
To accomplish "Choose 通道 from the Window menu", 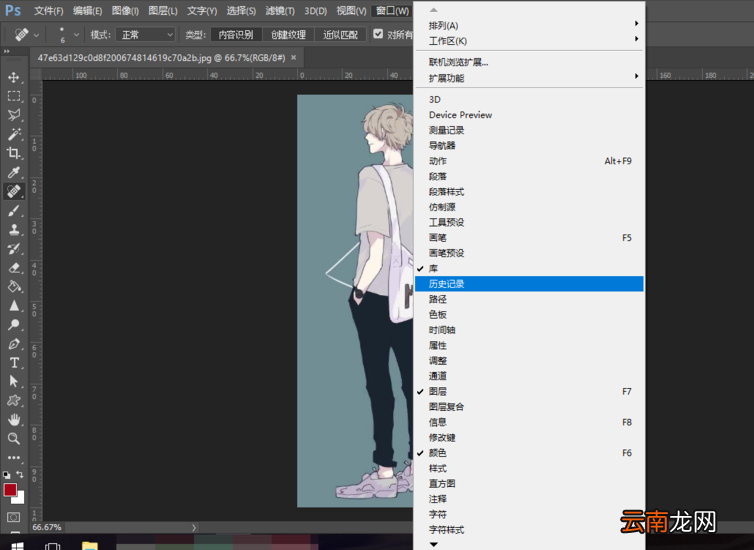I will pyautogui.click(x=529, y=376).
